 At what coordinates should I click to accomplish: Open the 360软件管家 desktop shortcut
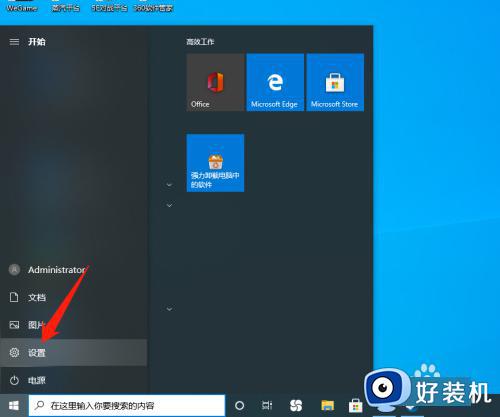[153, 7]
